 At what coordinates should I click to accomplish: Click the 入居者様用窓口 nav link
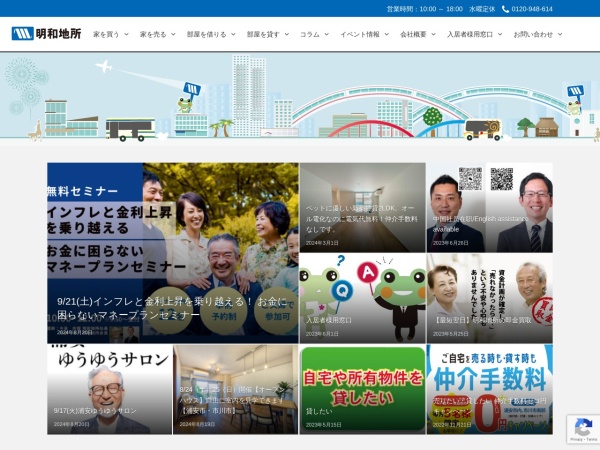coord(470,34)
